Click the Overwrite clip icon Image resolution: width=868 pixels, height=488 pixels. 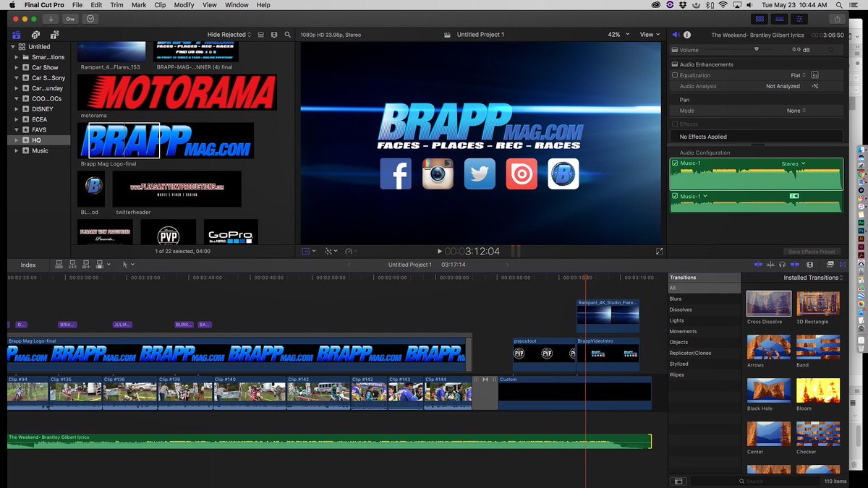(x=100, y=265)
